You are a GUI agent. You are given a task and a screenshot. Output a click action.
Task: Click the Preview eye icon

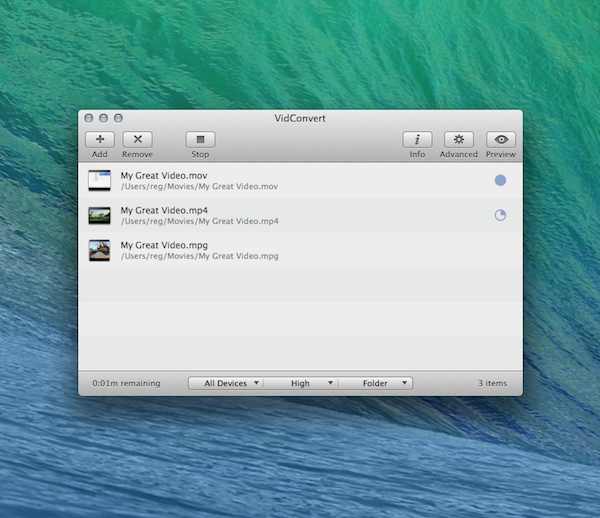(501, 140)
